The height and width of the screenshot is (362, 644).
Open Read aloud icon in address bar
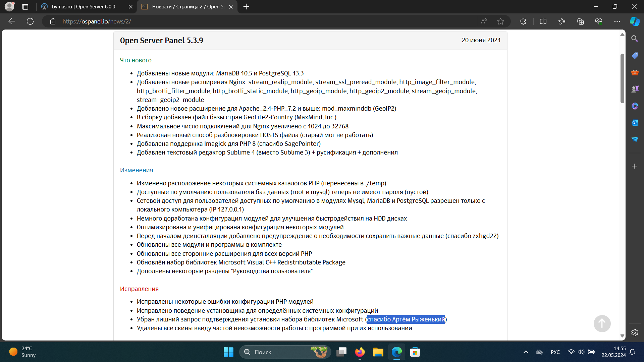click(x=484, y=21)
